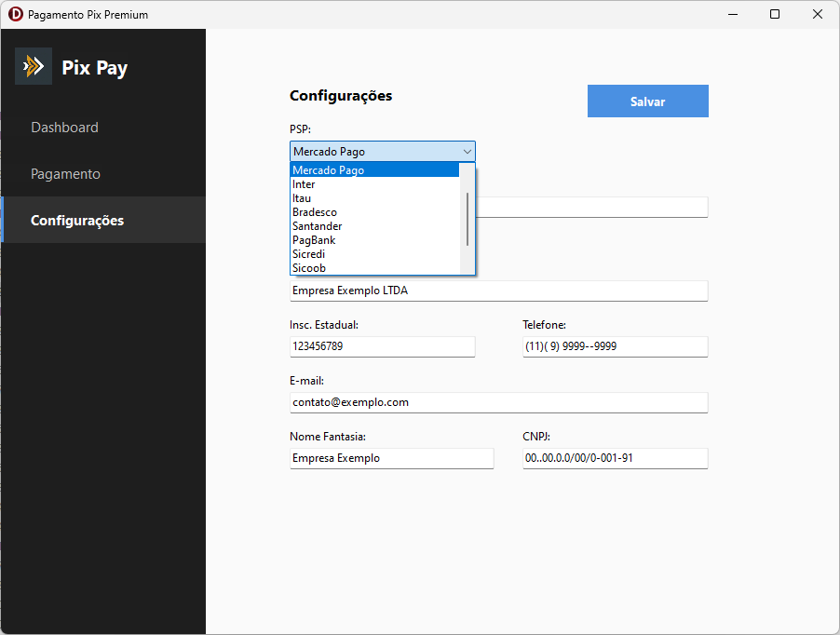Choose Sicredi from the PSP list
The height and width of the screenshot is (635, 840).
click(374, 254)
